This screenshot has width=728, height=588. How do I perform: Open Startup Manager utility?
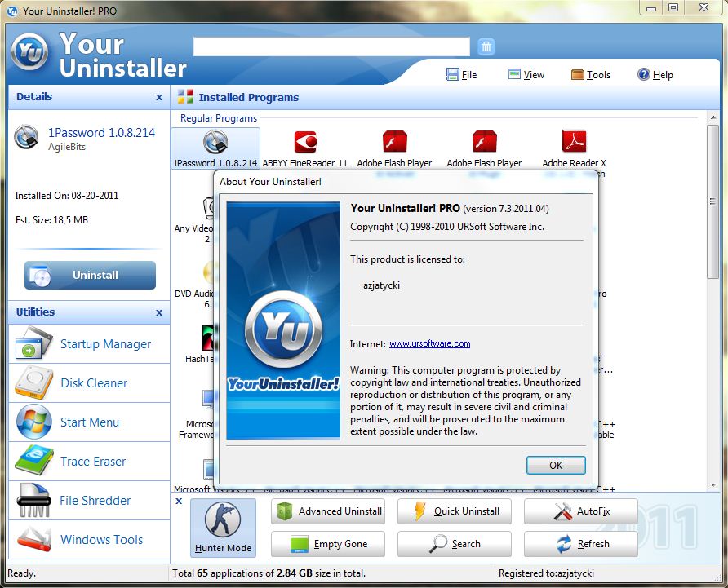[x=89, y=344]
